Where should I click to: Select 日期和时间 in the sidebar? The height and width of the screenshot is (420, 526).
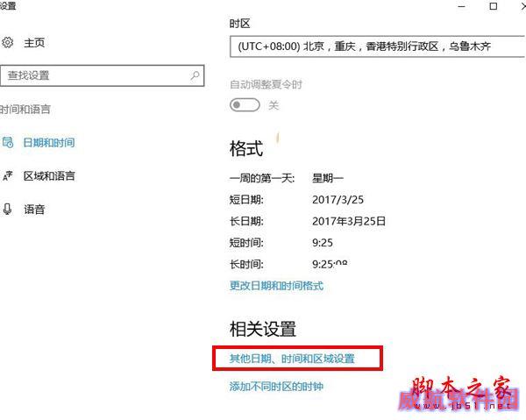[49, 143]
